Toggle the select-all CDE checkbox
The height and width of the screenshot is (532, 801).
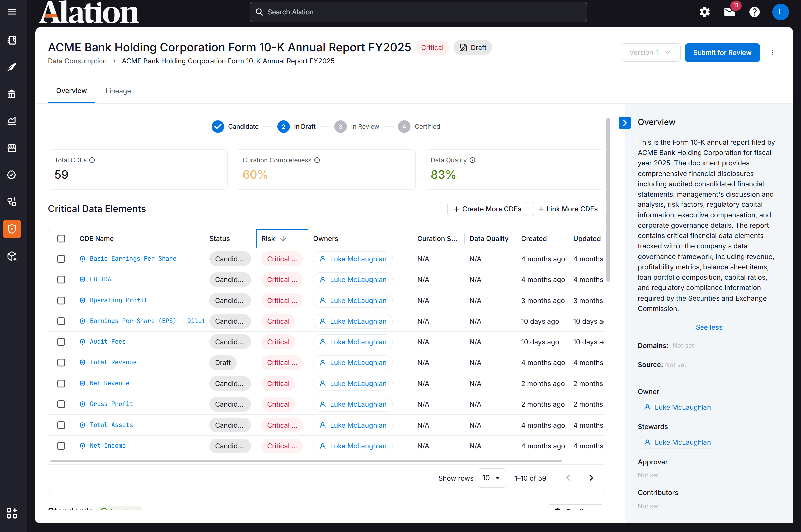(x=61, y=238)
